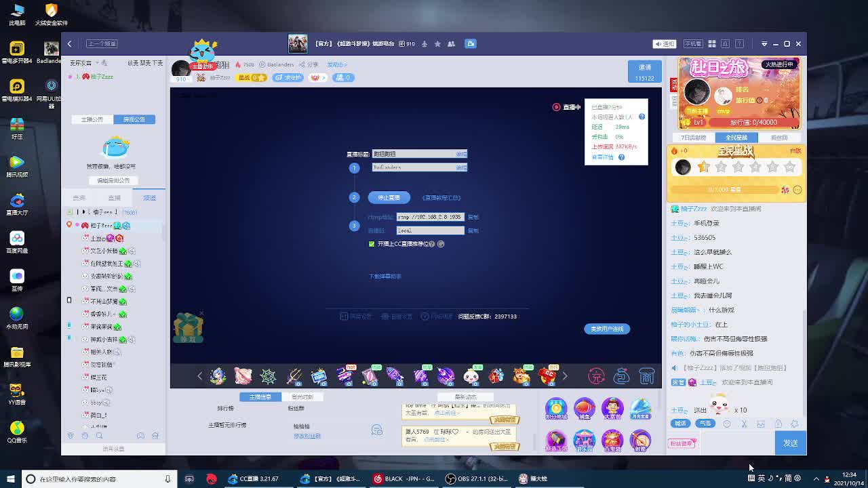868x488 pixels.
Task: Click the 连麦用户连线 button
Action: (607, 329)
